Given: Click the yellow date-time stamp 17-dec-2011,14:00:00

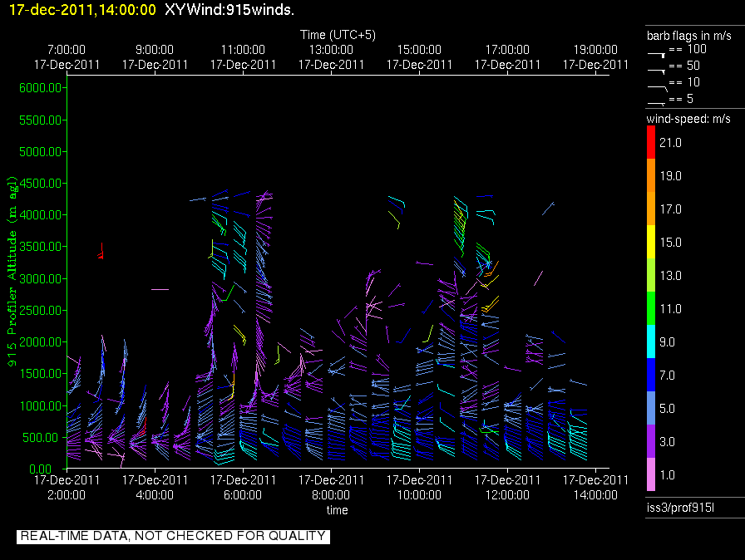Looking at the screenshot, I should point(82,10).
